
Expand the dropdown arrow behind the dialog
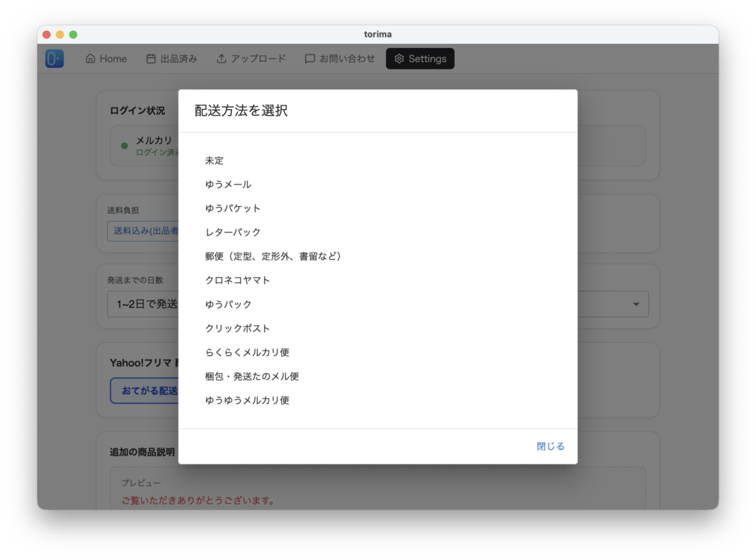click(636, 304)
